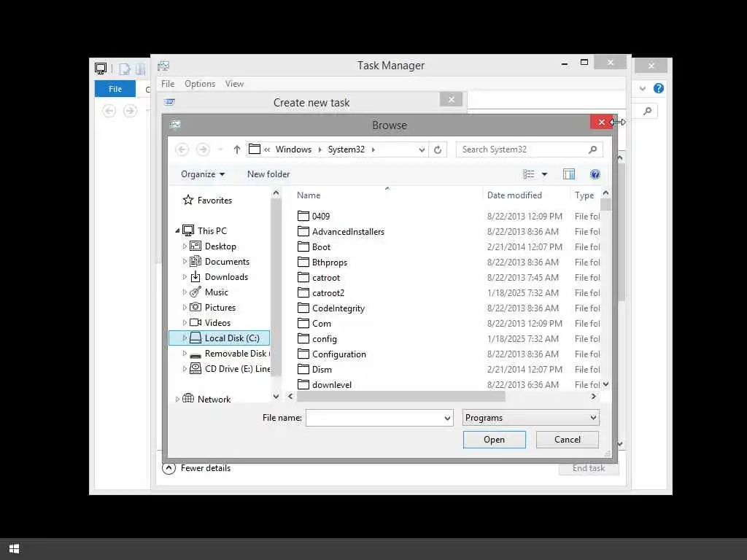This screenshot has width=747, height=560.
Task: Click the Back arrow in Browse dialog
Action: [x=182, y=149]
